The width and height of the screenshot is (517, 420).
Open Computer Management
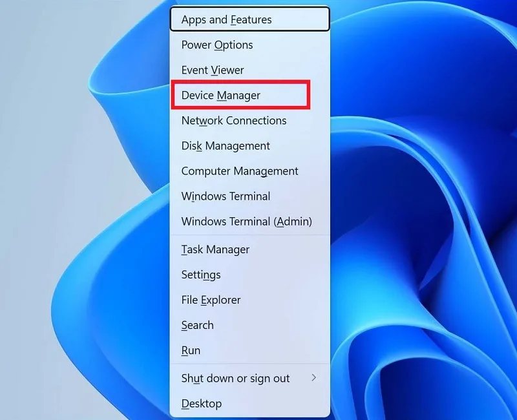249,171
